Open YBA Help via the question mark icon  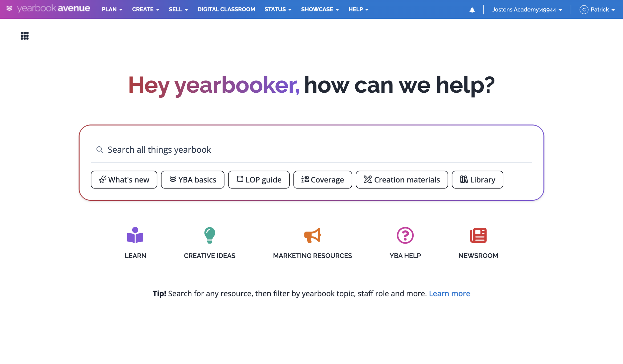pyautogui.click(x=405, y=235)
